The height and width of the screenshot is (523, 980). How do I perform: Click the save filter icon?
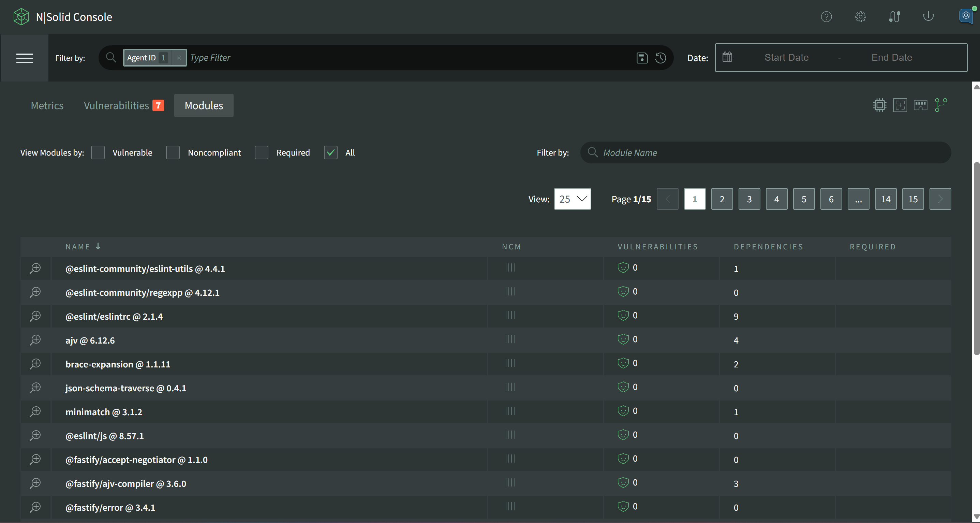pos(642,58)
